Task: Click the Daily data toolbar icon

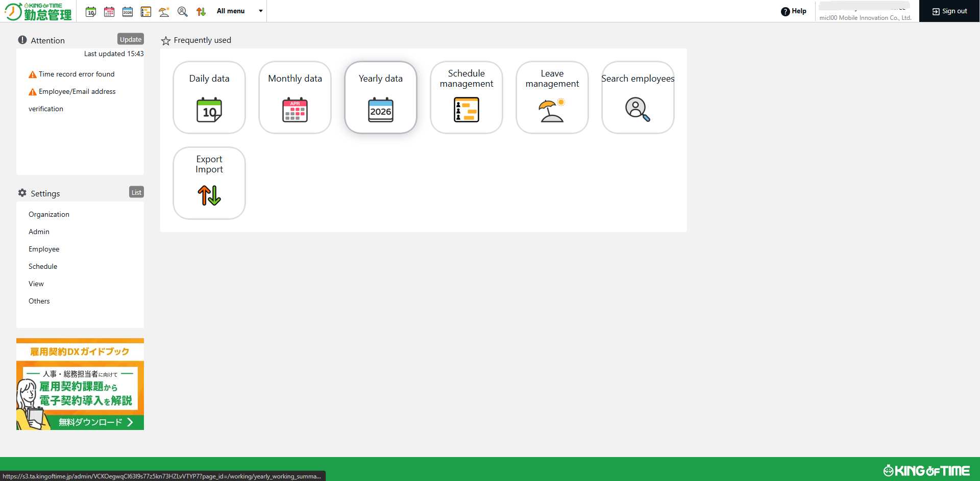Action: [91, 12]
